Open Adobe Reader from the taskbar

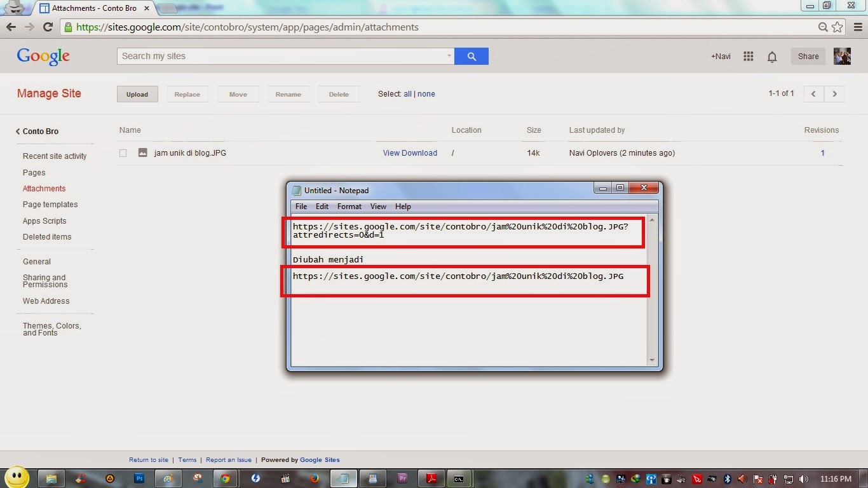(431, 478)
